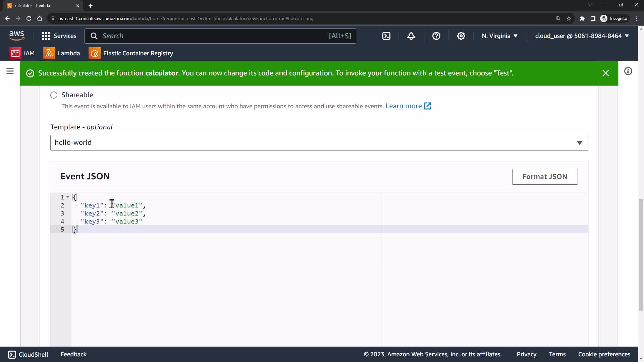Focus the AWS search box
Viewport: 644px width, 362px height.
pyautogui.click(x=215, y=36)
